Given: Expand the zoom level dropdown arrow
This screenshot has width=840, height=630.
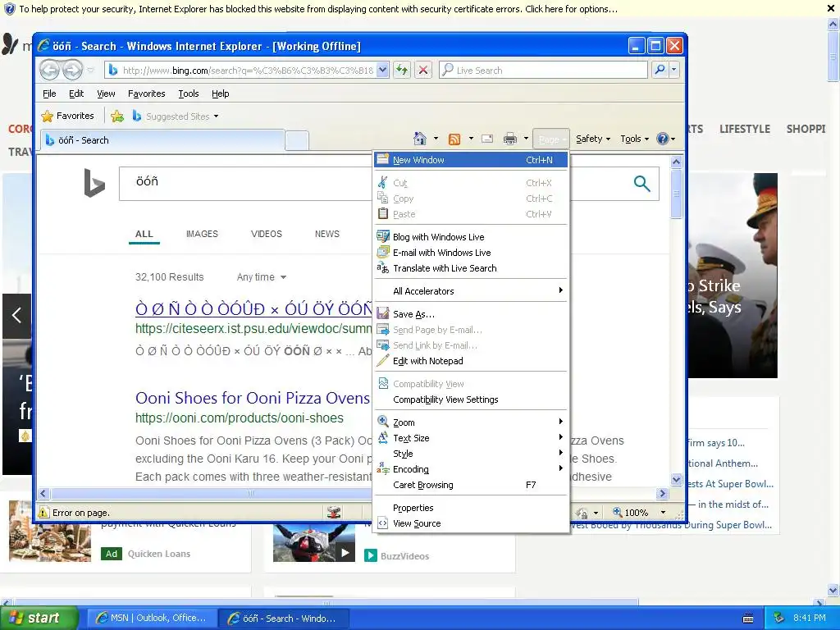Looking at the screenshot, I should [663, 513].
